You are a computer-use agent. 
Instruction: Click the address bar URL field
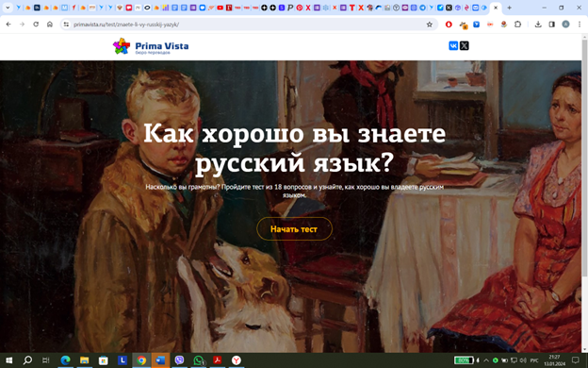[x=248, y=25]
